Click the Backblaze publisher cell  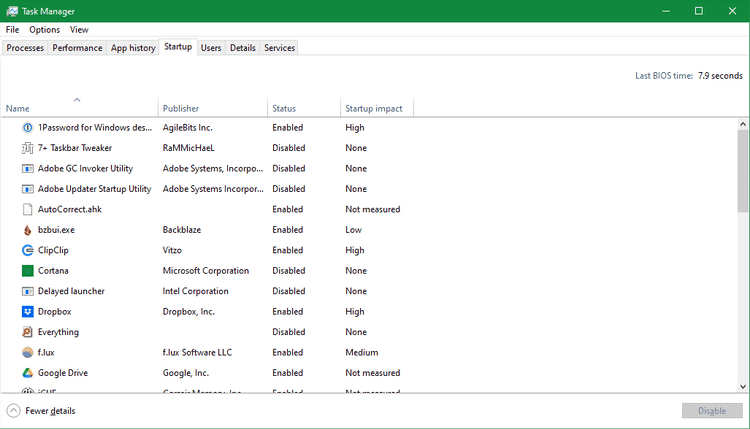click(x=182, y=230)
